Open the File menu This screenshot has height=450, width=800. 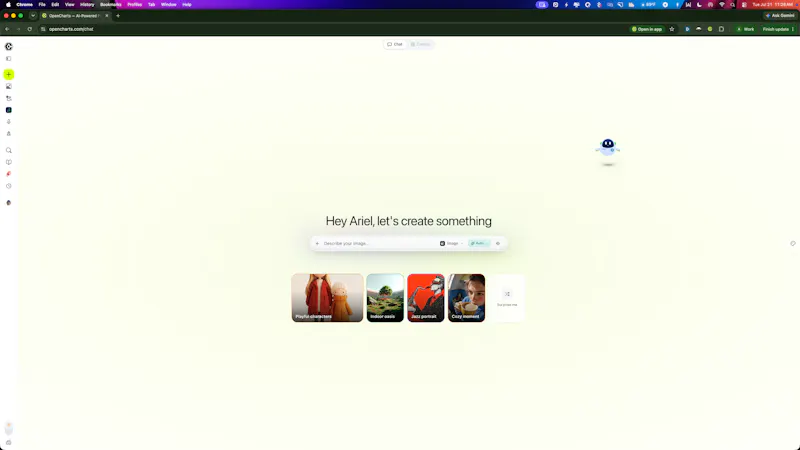pos(42,5)
